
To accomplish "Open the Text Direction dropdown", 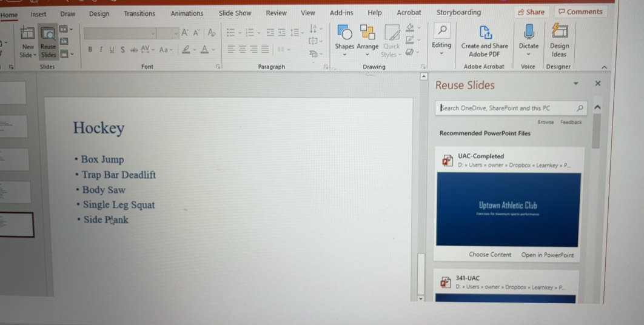I will (315, 28).
